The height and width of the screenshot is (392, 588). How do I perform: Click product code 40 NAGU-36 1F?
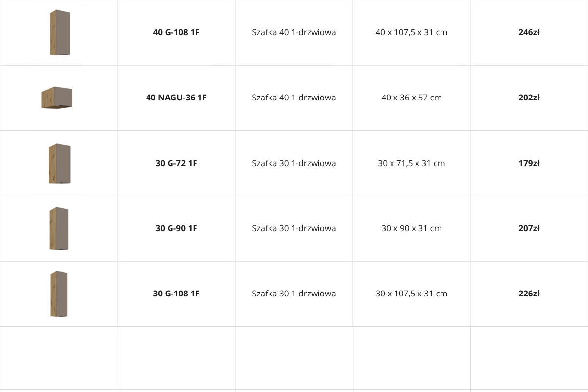click(x=176, y=98)
